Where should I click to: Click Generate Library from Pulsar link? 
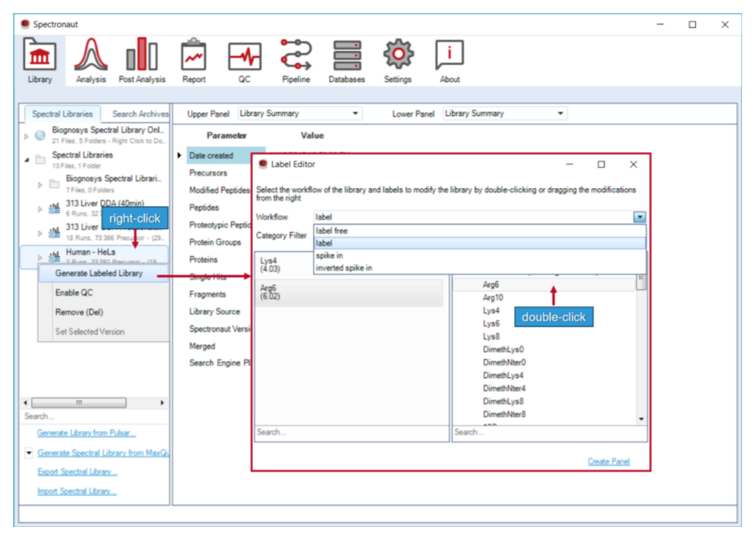pos(86,433)
